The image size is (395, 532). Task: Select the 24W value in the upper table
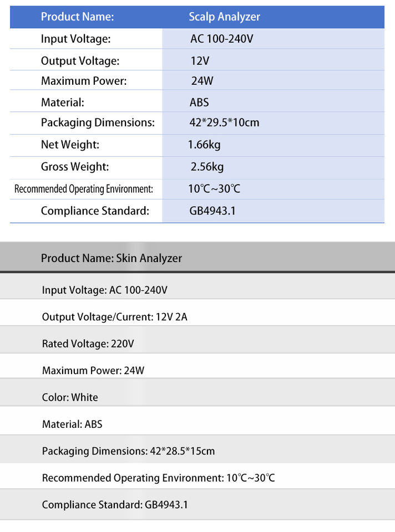pyautogui.click(x=202, y=81)
